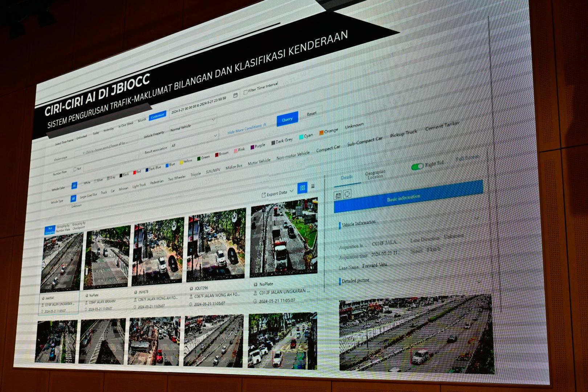Click the calendar icon in date range field
This screenshot has height=392, width=588.
[x=235, y=95]
